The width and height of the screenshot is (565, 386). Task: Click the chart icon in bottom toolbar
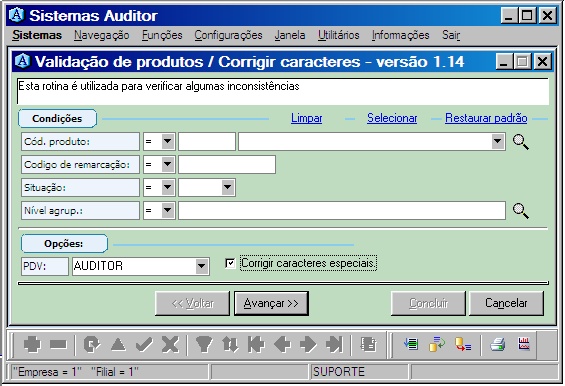524,344
